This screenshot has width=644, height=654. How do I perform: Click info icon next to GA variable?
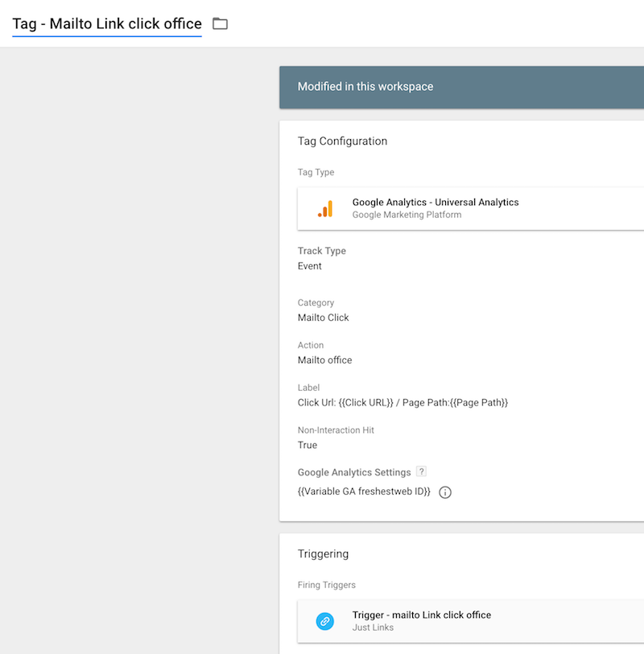[x=445, y=492]
